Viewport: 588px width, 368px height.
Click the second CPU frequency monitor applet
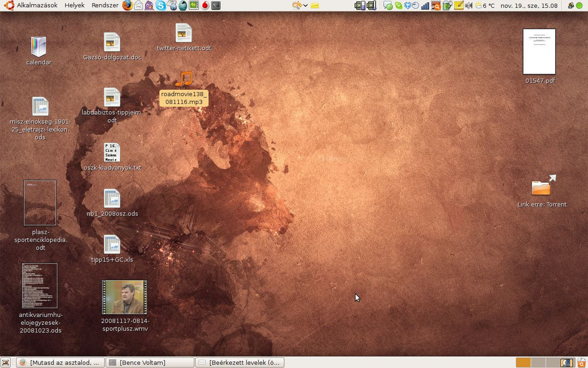click(372, 6)
